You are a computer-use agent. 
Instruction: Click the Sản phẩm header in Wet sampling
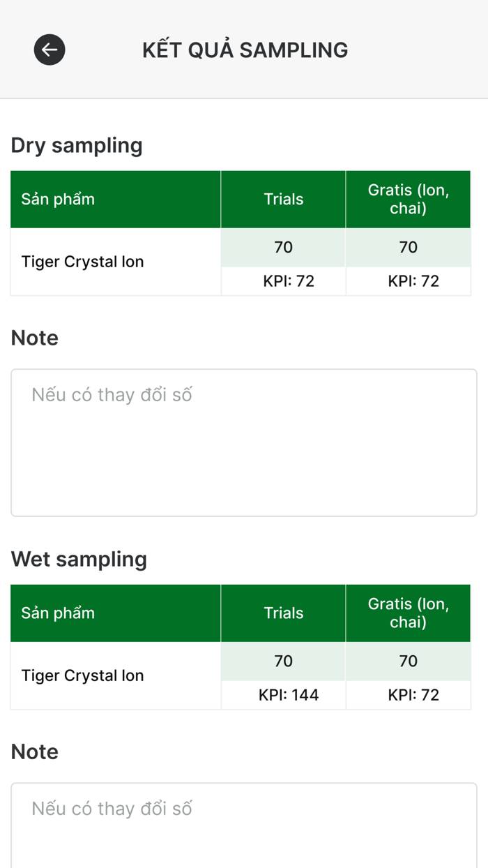click(x=59, y=613)
